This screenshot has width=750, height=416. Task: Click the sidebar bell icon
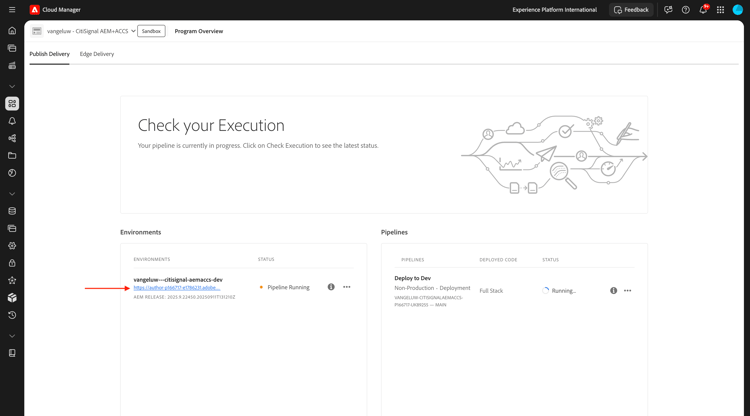[x=12, y=121]
